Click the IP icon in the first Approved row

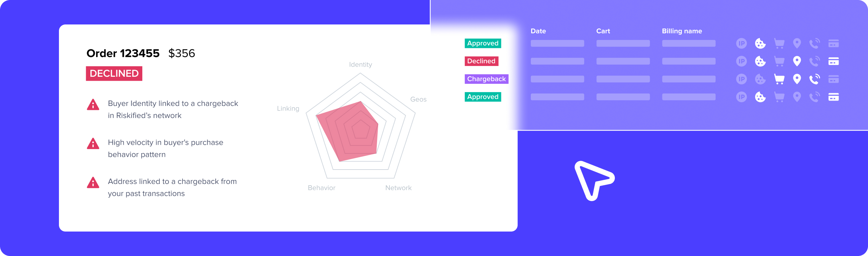click(741, 44)
